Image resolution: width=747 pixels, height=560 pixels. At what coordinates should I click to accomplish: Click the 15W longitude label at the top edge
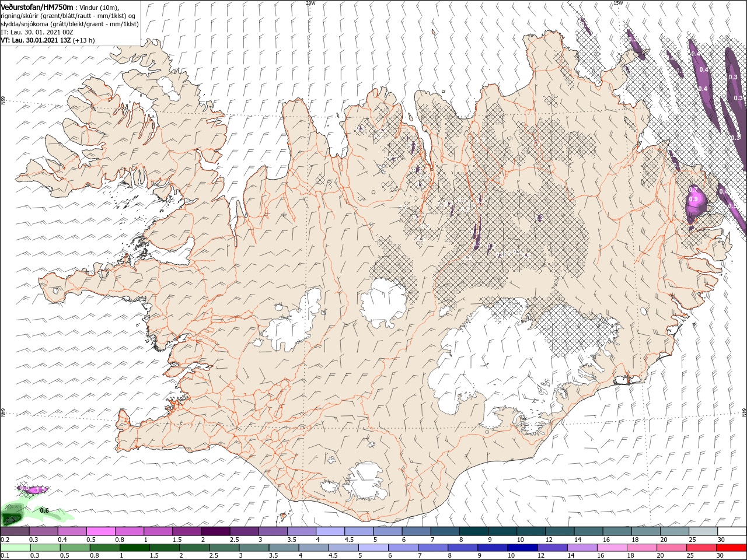[x=618, y=3]
